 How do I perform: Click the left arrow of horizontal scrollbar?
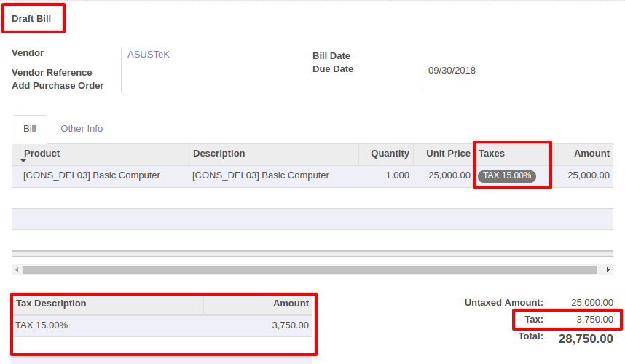pyautogui.click(x=17, y=269)
